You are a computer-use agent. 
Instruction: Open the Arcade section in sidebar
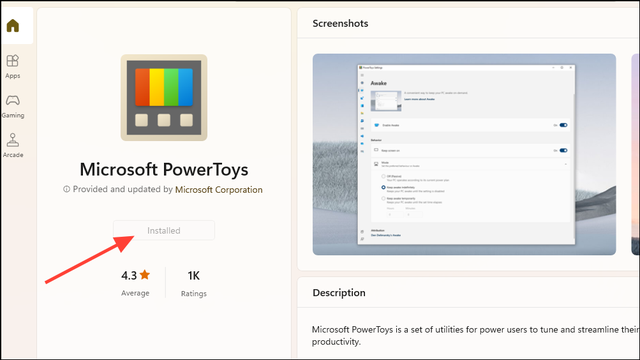(13, 146)
